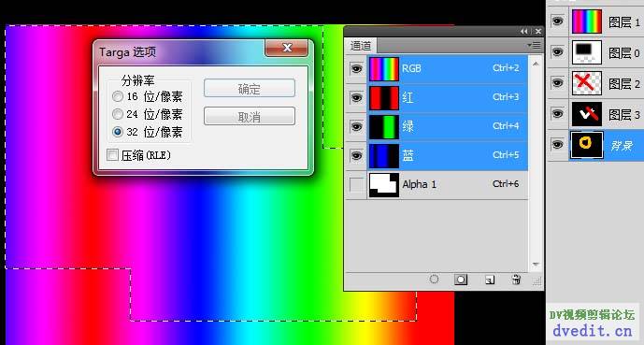Screen dimensions: 644x345
Task: Switch to the 通道 tab
Action: click(361, 46)
